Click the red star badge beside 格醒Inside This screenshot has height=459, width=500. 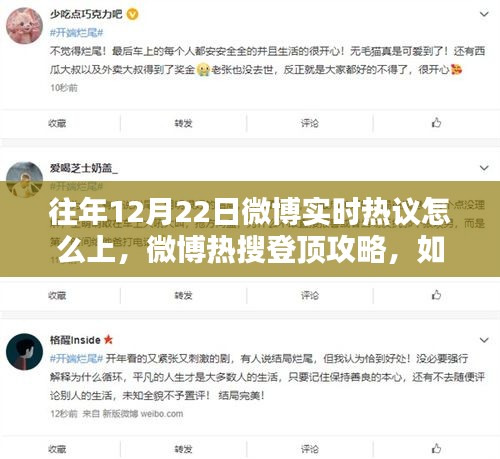pyautogui.click(x=108, y=340)
